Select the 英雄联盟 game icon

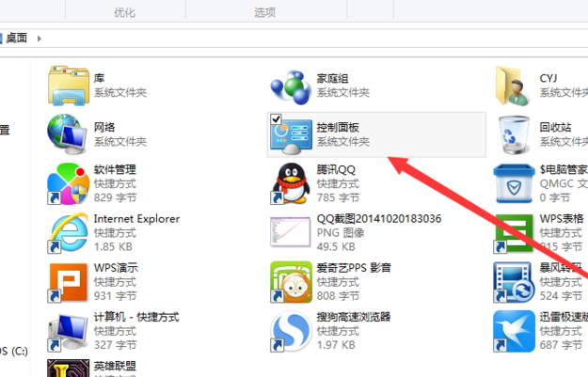pyautogui.click(x=69, y=368)
